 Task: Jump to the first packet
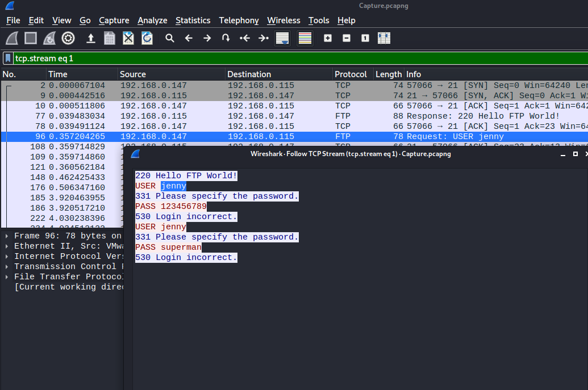tap(245, 38)
